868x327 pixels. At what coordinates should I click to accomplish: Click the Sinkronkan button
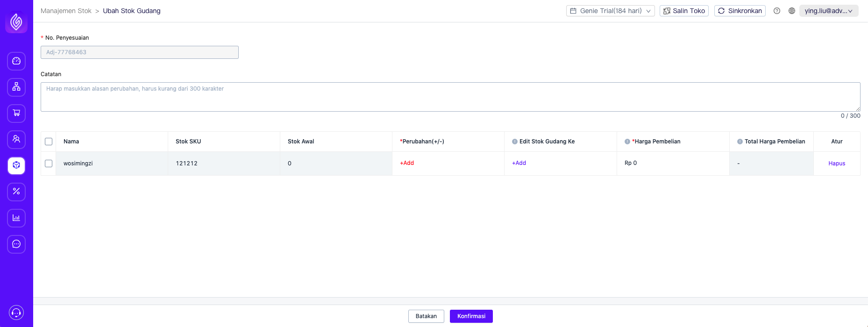tap(740, 11)
